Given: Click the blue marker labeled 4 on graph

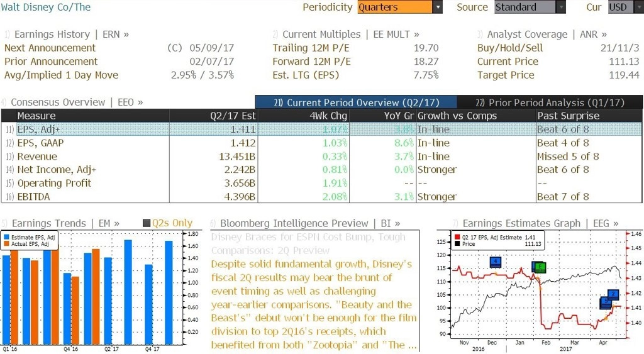Looking at the screenshot, I should [496, 262].
